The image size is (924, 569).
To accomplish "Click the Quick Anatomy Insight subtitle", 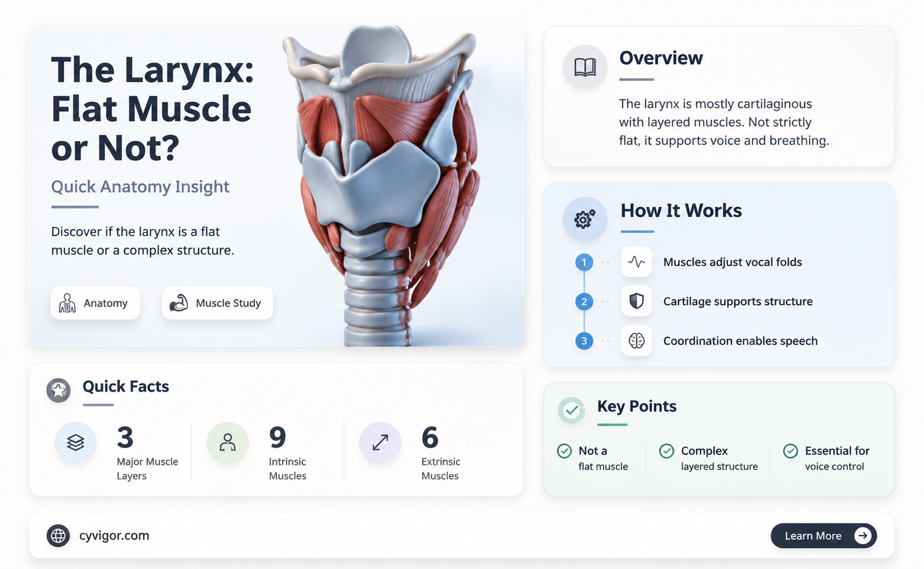I will point(140,187).
